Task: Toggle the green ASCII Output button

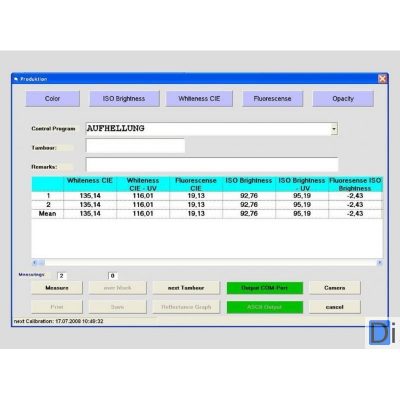Action: click(265, 307)
